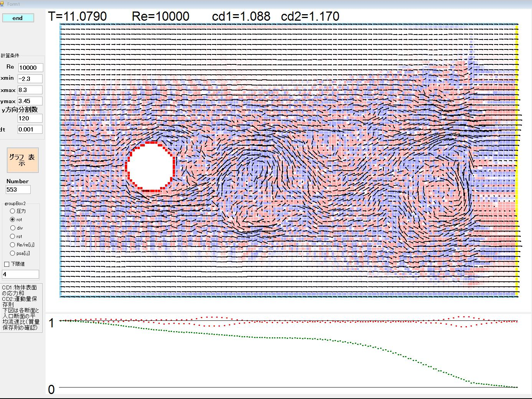Click the グラフ表示 graph display button
532x399 pixels.
pyautogui.click(x=23, y=160)
